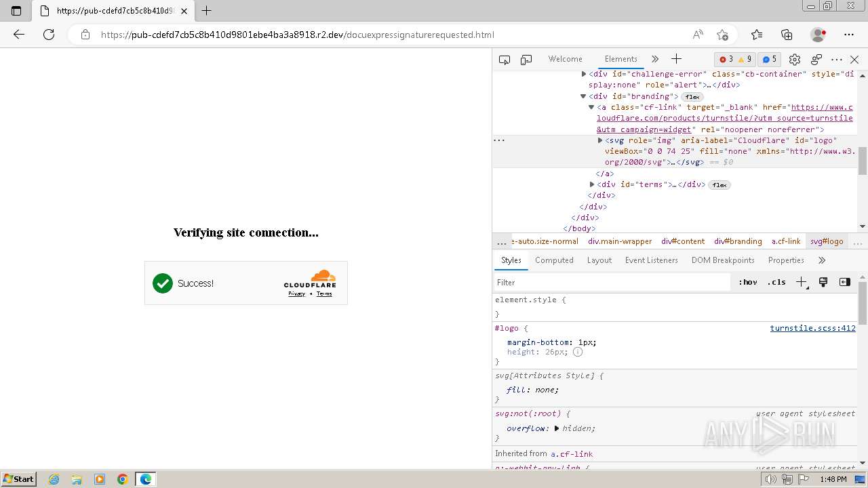
Task: Open the browser profile icon
Action: click(x=818, y=35)
